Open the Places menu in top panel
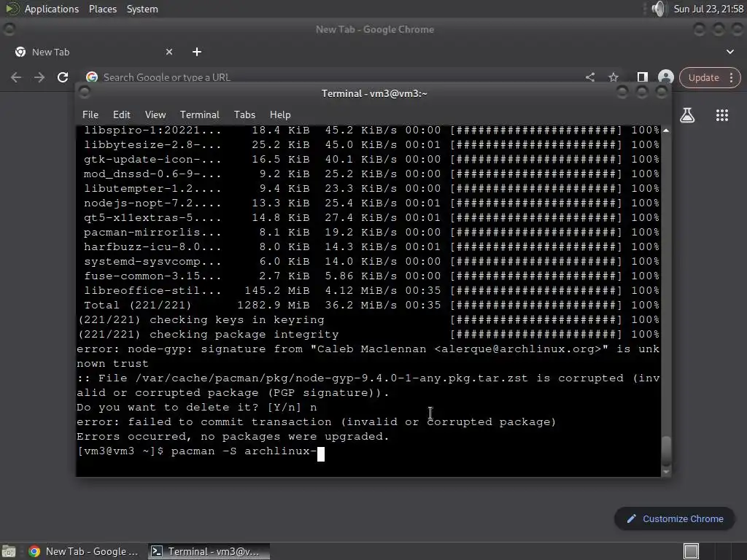This screenshot has height=560, width=747. click(103, 9)
